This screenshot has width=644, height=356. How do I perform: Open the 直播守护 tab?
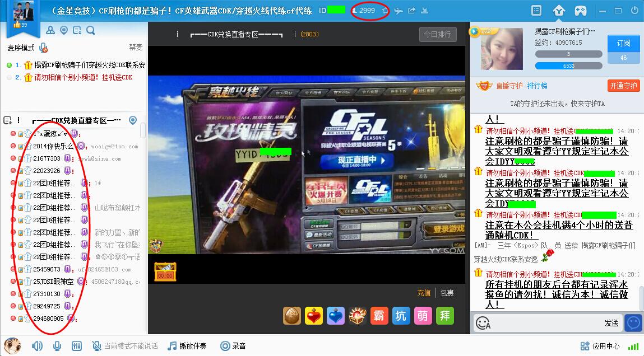click(x=509, y=86)
